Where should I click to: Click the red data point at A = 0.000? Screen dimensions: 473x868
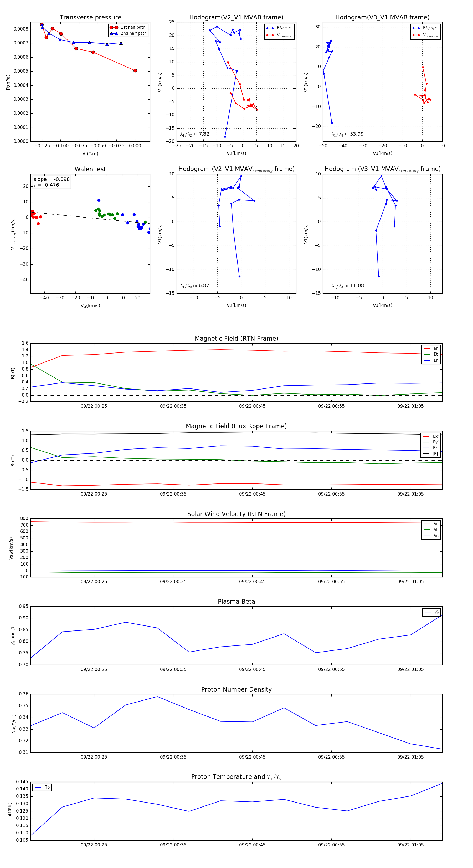tap(135, 71)
